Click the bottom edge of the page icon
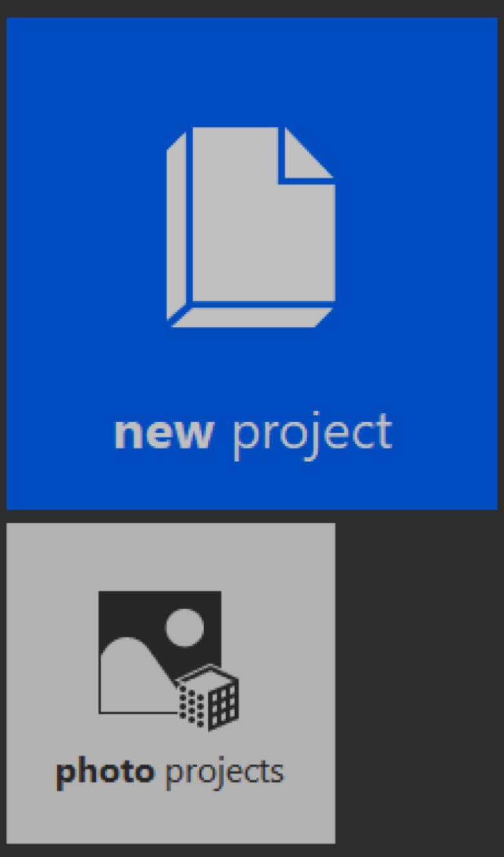Viewport: 504px width, 857px height. coord(251,317)
